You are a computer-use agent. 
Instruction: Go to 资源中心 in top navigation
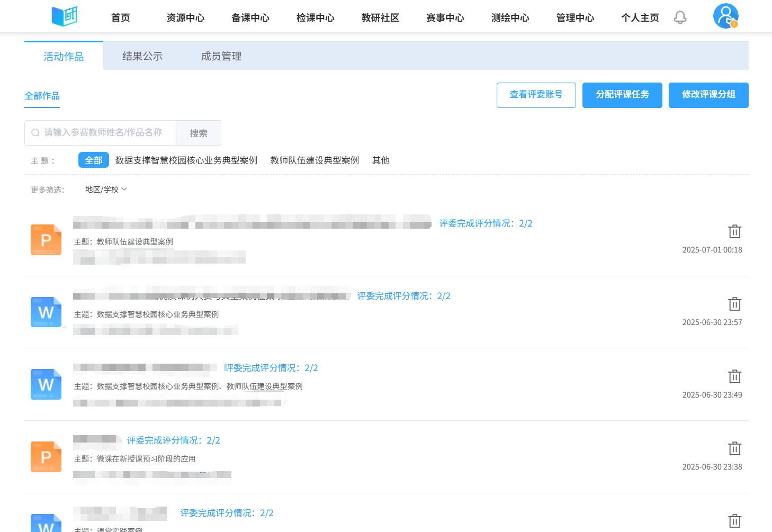(x=185, y=18)
